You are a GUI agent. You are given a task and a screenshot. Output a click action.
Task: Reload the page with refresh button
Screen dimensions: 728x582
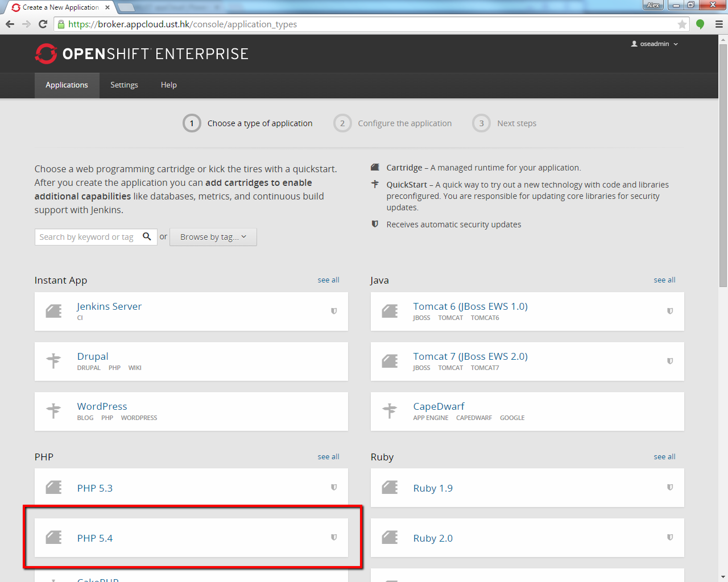tap(43, 24)
